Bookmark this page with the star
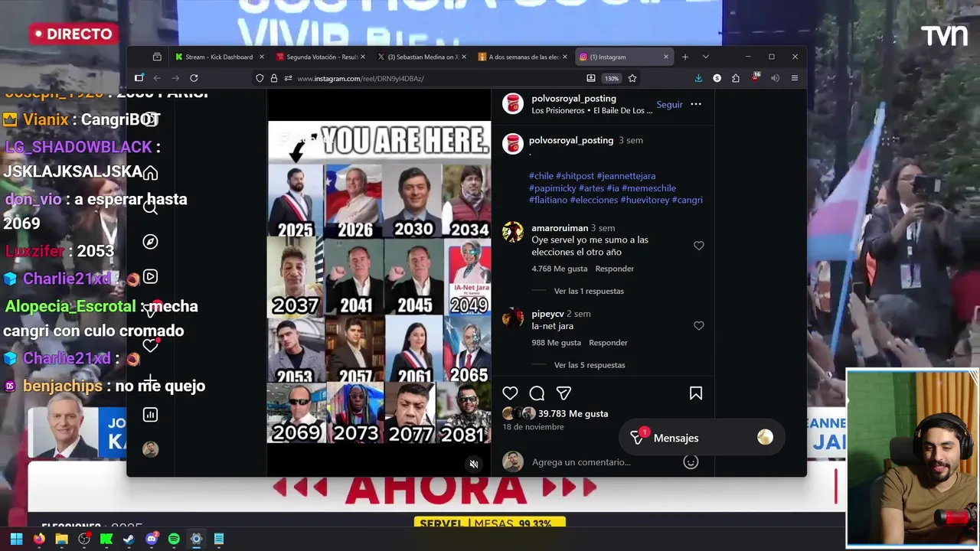This screenshot has width=980, height=551. pyautogui.click(x=632, y=78)
